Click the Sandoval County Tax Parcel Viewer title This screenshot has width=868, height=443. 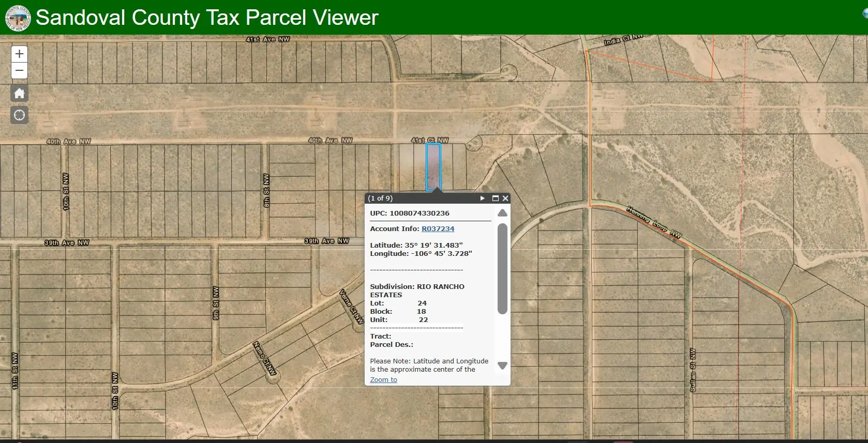pyautogui.click(x=207, y=18)
